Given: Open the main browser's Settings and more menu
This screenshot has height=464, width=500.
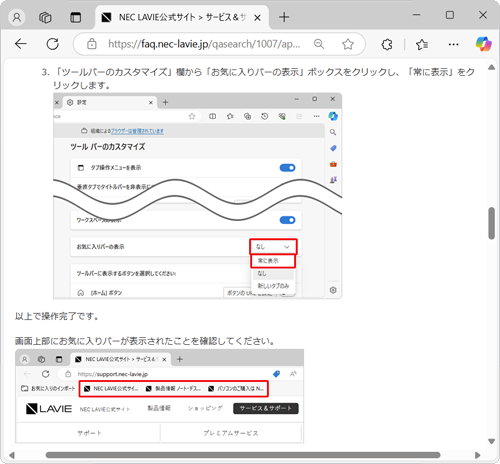Looking at the screenshot, I should pyautogui.click(x=453, y=44).
